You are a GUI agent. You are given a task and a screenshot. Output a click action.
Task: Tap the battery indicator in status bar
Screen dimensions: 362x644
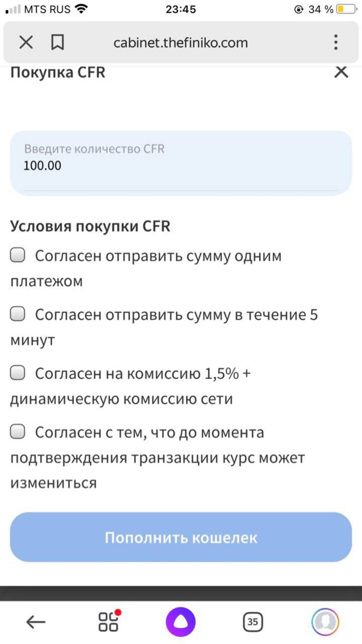[346, 9]
